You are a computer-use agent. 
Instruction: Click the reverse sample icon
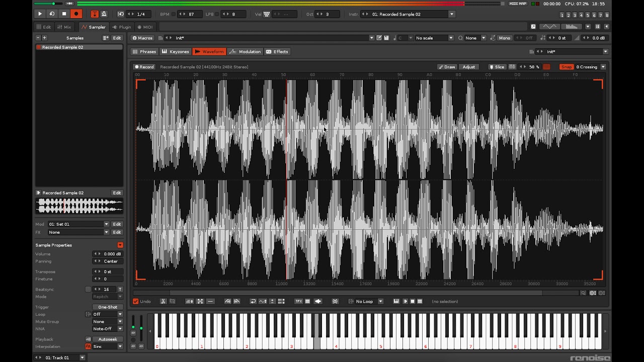coord(253,301)
